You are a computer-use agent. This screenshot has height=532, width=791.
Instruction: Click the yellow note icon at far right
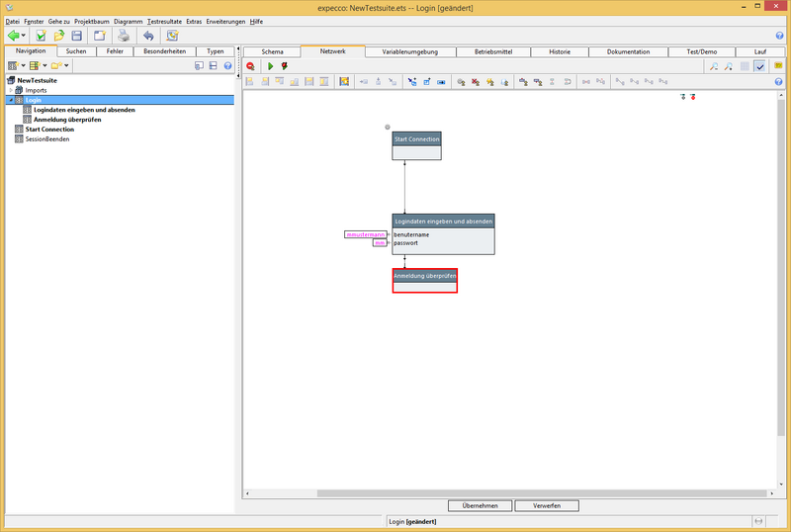coord(779,66)
